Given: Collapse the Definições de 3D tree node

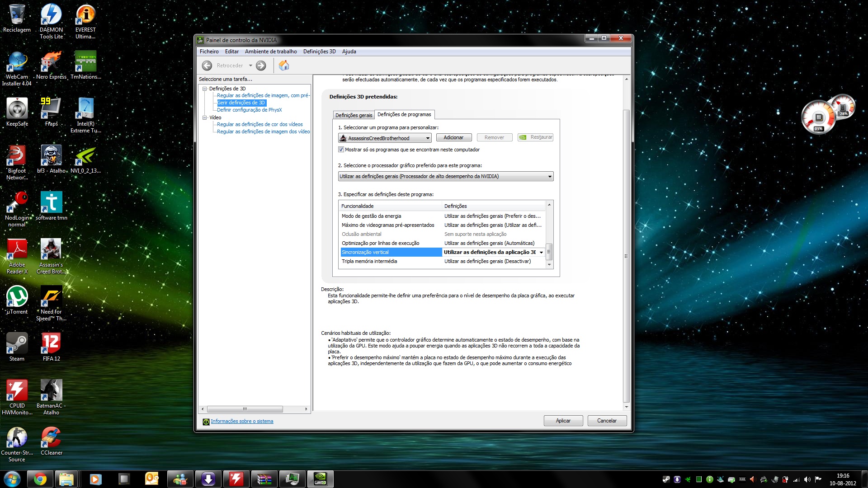Looking at the screenshot, I should point(205,89).
